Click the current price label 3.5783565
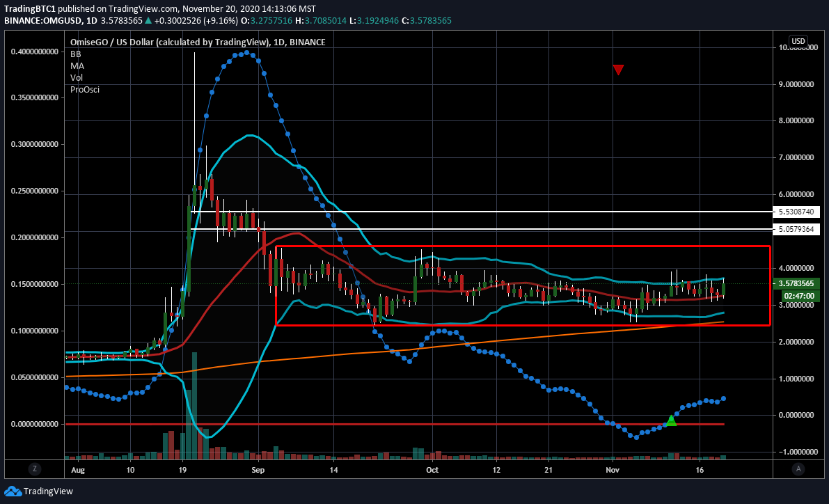This screenshot has height=504, width=829. [796, 283]
